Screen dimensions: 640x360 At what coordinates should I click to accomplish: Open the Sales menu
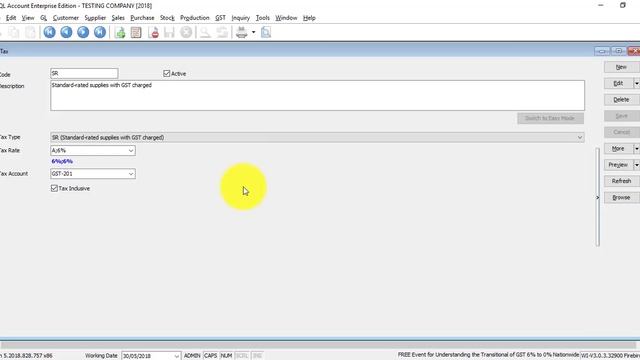[118, 18]
